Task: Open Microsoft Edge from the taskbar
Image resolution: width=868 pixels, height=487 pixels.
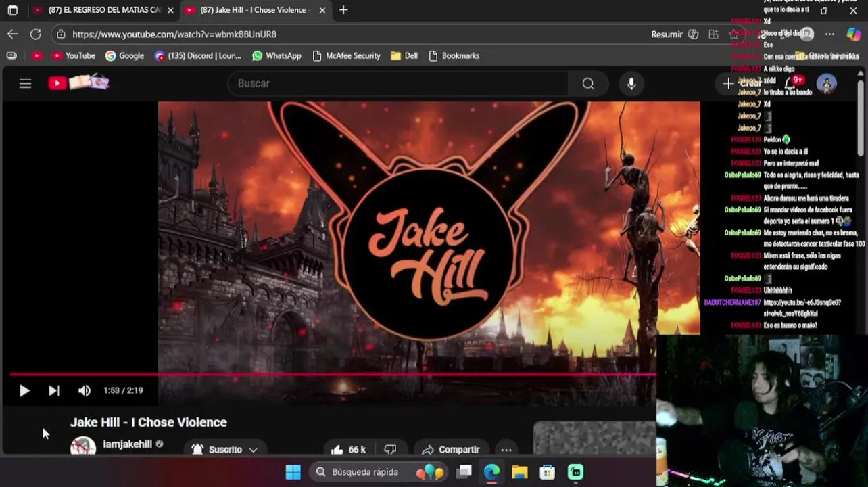Action: [491, 472]
